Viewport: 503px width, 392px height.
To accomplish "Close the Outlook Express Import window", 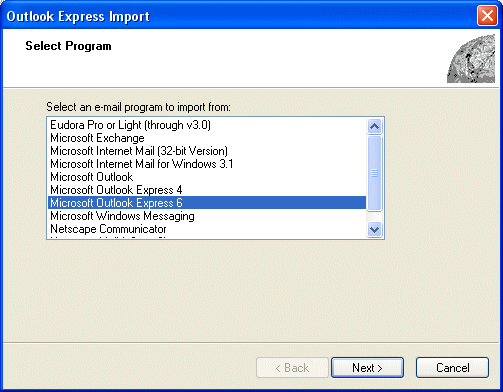I will pyautogui.click(x=487, y=15).
